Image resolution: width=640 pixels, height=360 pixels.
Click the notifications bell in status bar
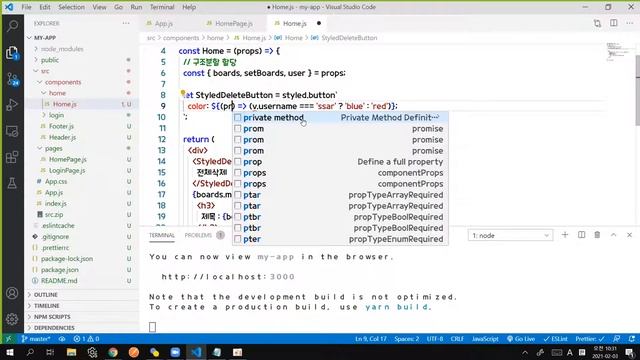tap(632, 339)
